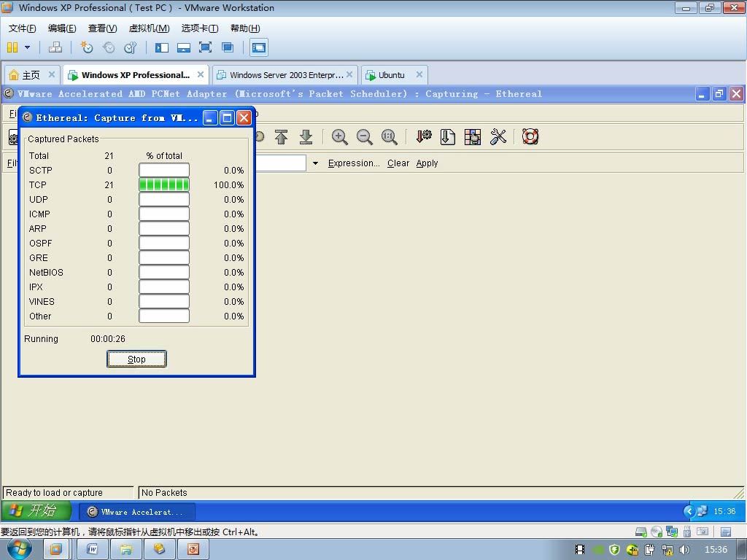Open the VM power options dropdown arrow
The image size is (747, 560).
(27, 47)
